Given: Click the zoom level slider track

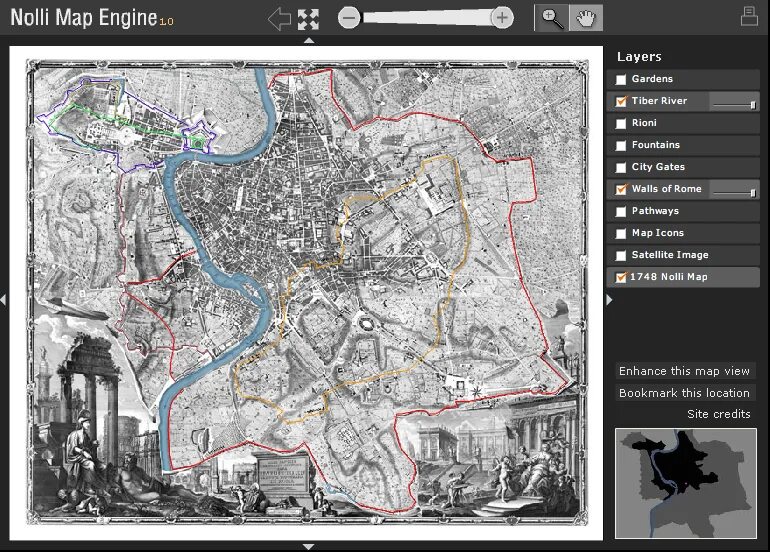Looking at the screenshot, I should coord(425,18).
